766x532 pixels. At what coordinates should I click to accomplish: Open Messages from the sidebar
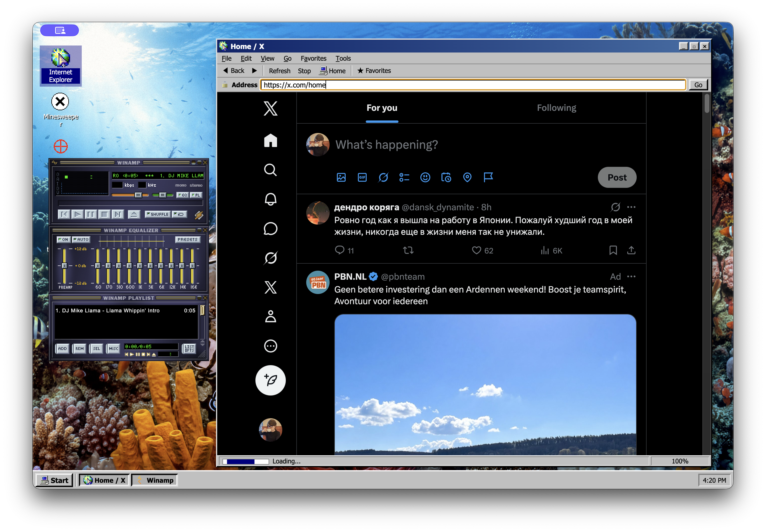[x=270, y=229]
